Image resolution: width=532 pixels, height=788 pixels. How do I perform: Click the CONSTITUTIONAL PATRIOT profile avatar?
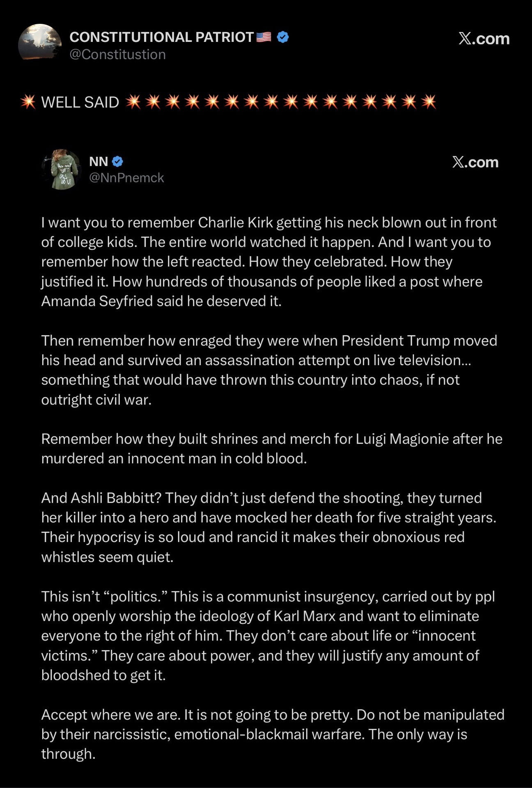click(40, 42)
